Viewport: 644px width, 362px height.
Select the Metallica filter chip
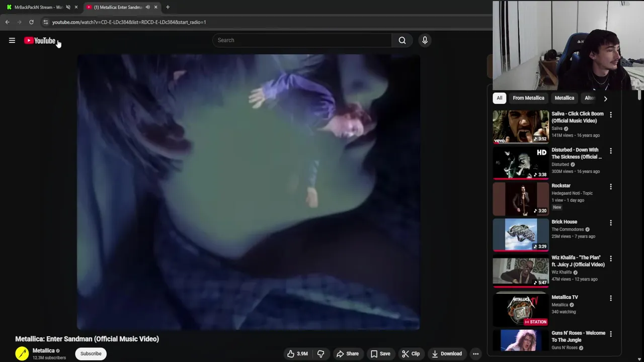point(564,98)
